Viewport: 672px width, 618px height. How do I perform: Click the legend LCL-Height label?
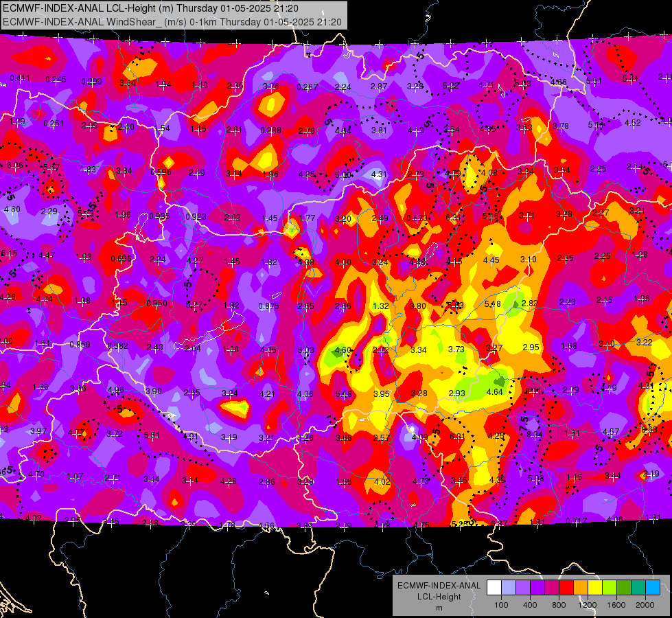[439, 597]
